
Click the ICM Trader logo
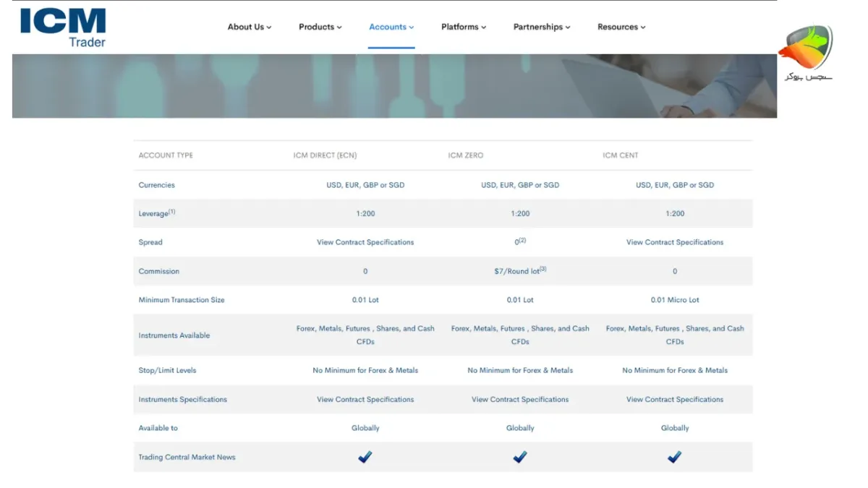coord(63,28)
